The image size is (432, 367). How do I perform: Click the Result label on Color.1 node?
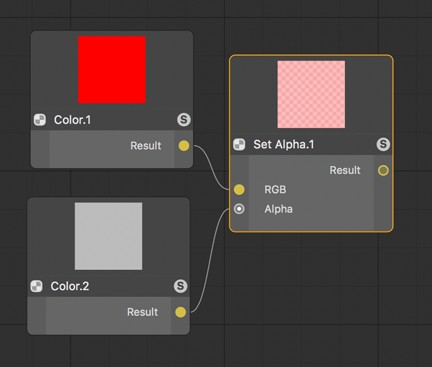point(146,146)
